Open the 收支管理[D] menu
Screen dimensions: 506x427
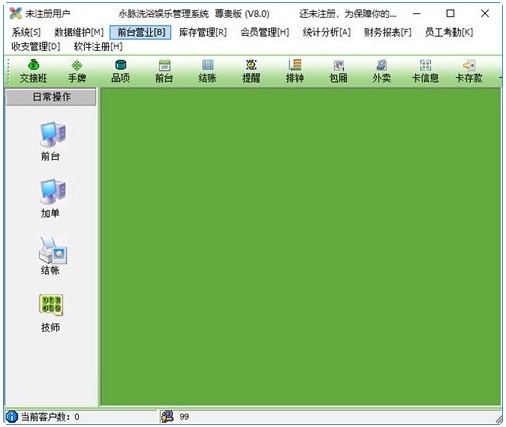tap(36, 47)
